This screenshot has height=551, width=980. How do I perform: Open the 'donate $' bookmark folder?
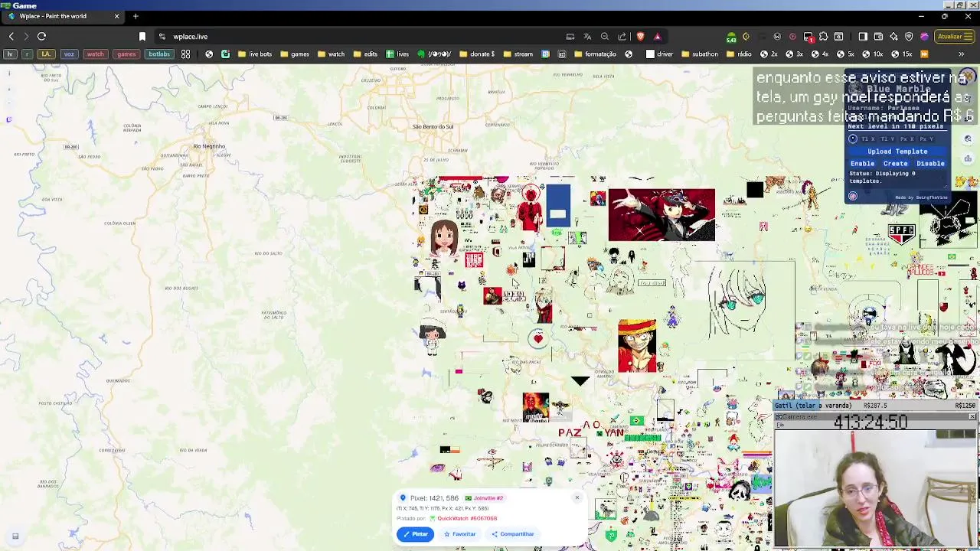(478, 54)
